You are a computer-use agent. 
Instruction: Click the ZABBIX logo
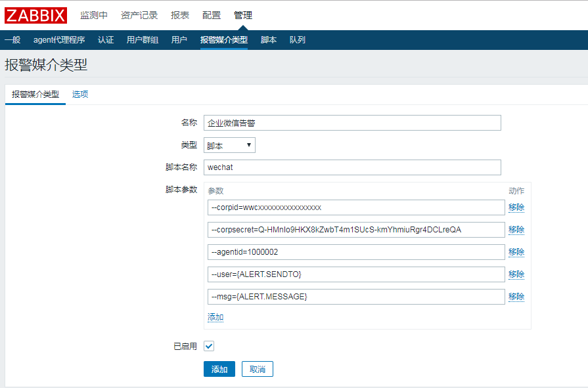36,15
